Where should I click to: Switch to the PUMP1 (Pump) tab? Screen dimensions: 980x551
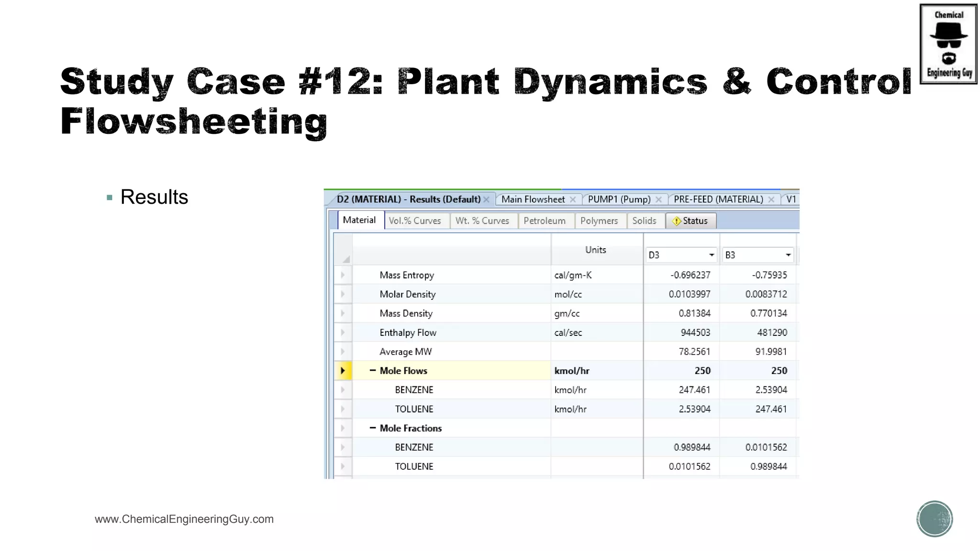pos(619,199)
